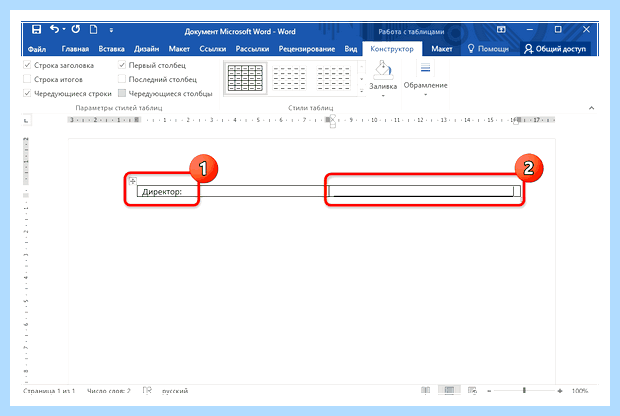Click the русский language indicator
The width and height of the screenshot is (620, 416).
pos(175,391)
